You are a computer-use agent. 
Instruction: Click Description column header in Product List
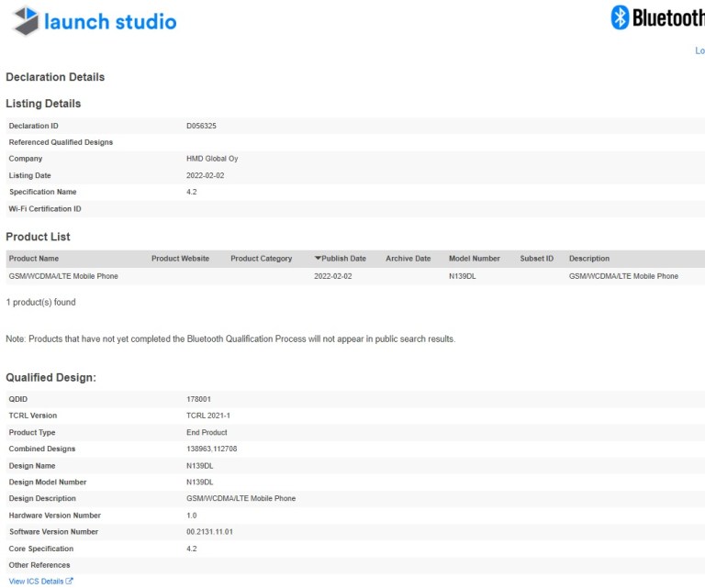[x=588, y=259]
